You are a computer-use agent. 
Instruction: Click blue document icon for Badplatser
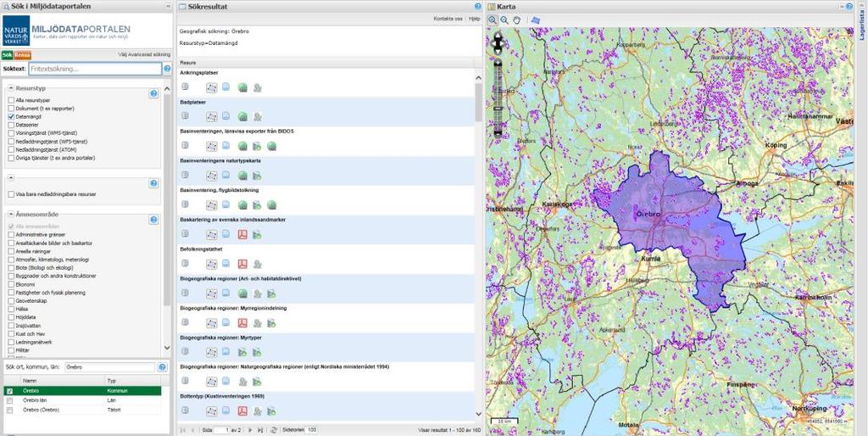(226, 116)
